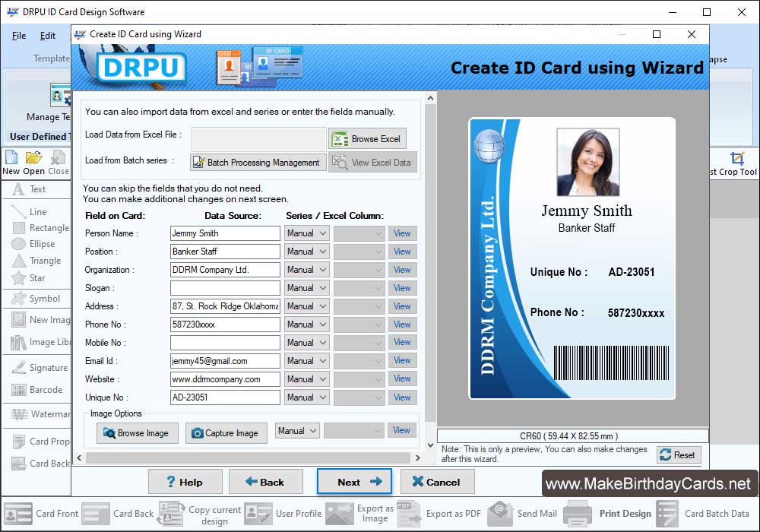
Task: Click View button for Website row
Action: tap(402, 379)
